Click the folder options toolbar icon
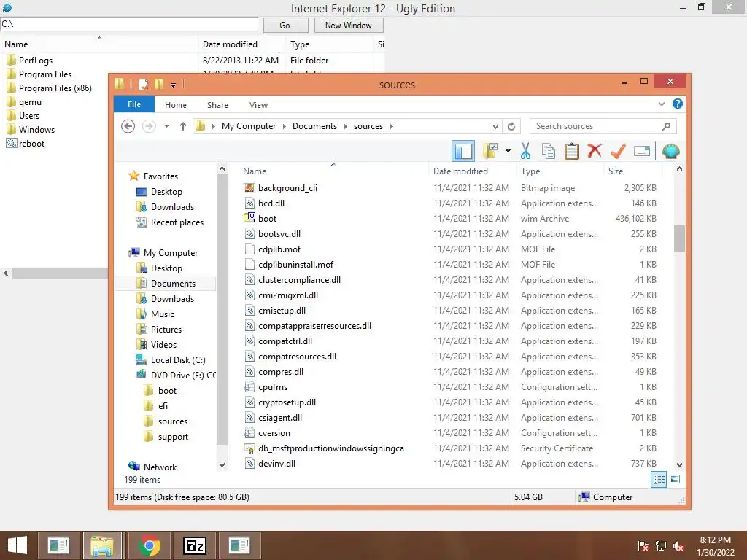Image resolution: width=747 pixels, height=560 pixels. pyautogui.click(x=490, y=152)
